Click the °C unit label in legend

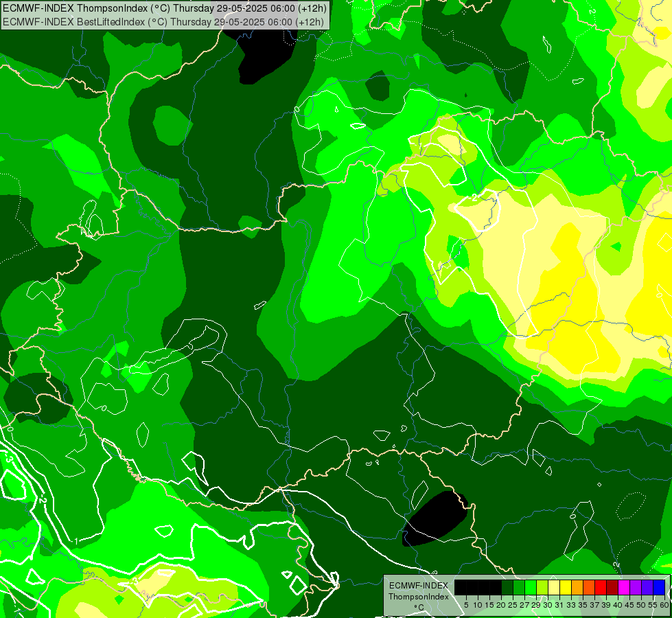point(419,608)
